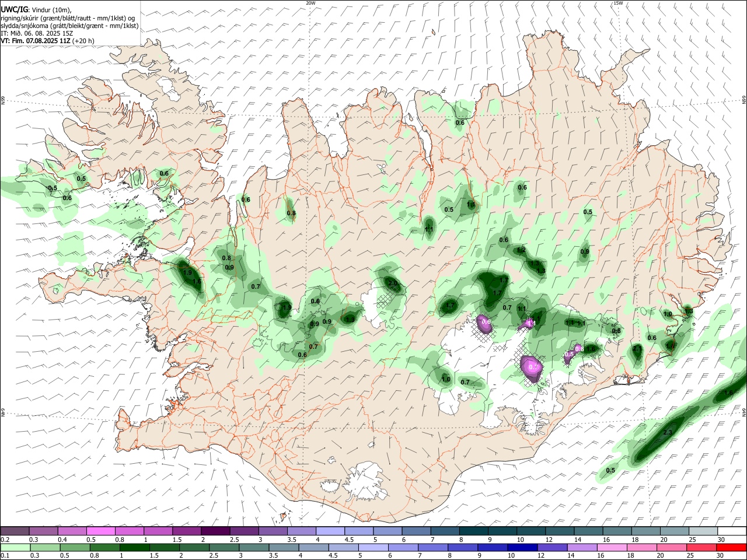This screenshot has width=747, height=560.
Task: Click the 4 lavender swatch in upper scale
Action: (x=330, y=531)
